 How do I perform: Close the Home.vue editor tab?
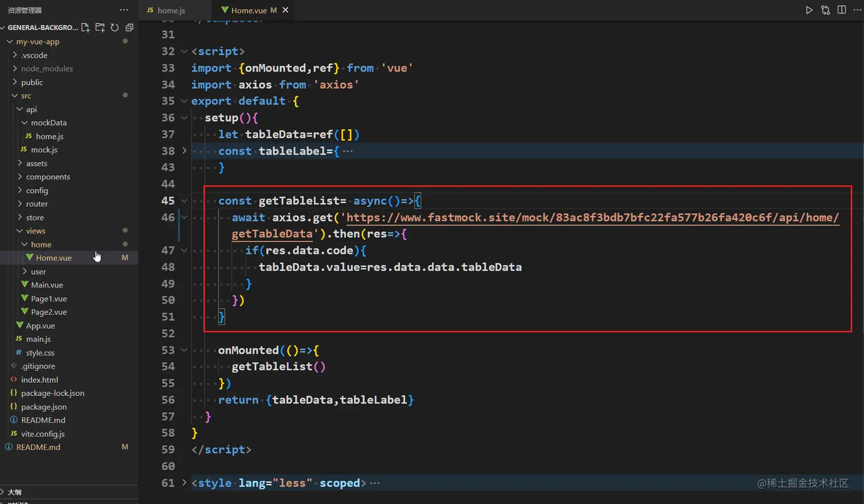point(285,10)
